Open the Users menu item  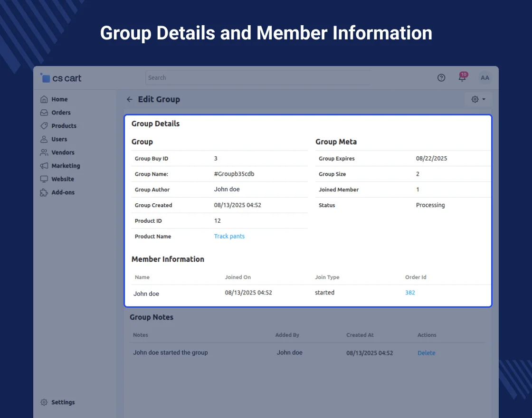pos(59,139)
